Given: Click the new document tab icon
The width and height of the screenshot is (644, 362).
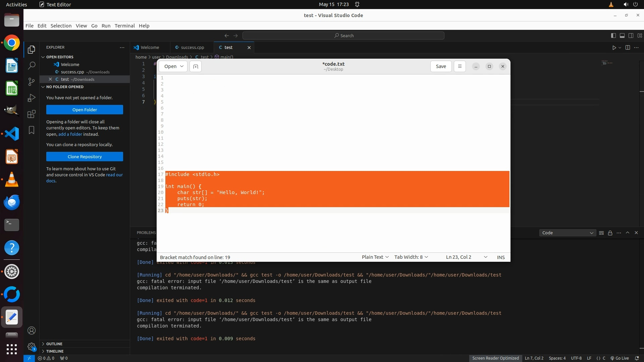Looking at the screenshot, I should (196, 66).
